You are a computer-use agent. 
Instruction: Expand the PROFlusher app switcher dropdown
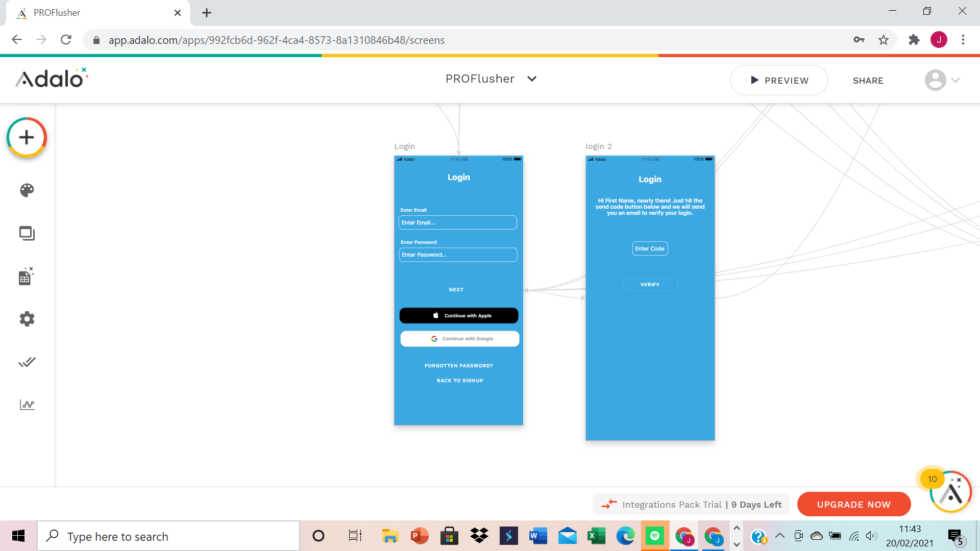pyautogui.click(x=532, y=79)
